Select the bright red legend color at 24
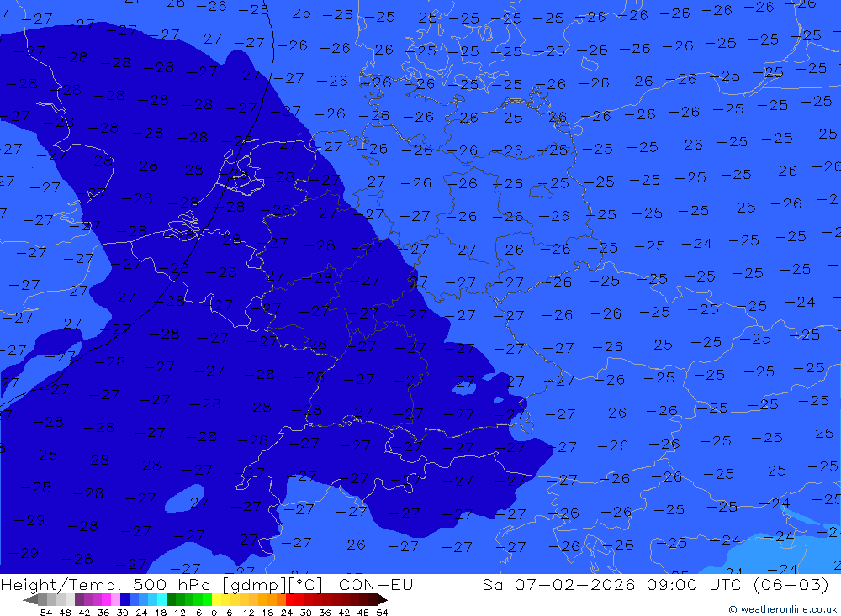Image resolution: width=841 pixels, height=616 pixels. [x=290, y=599]
